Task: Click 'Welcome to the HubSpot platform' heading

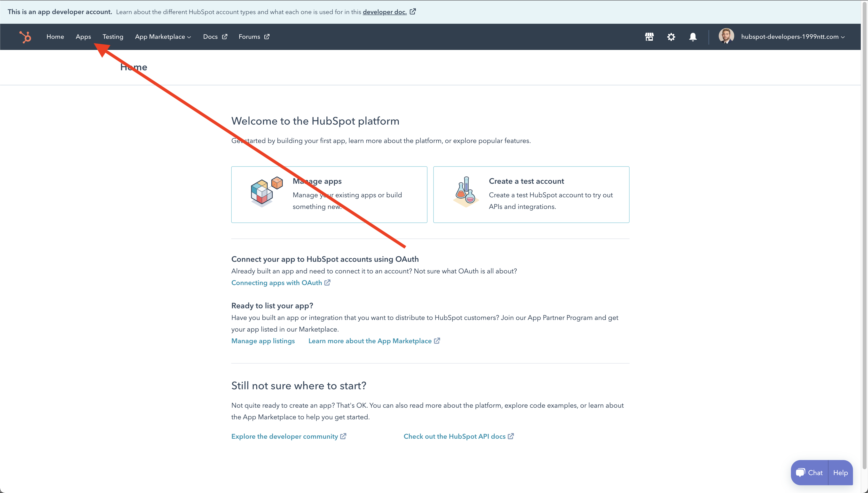Action: click(x=315, y=121)
